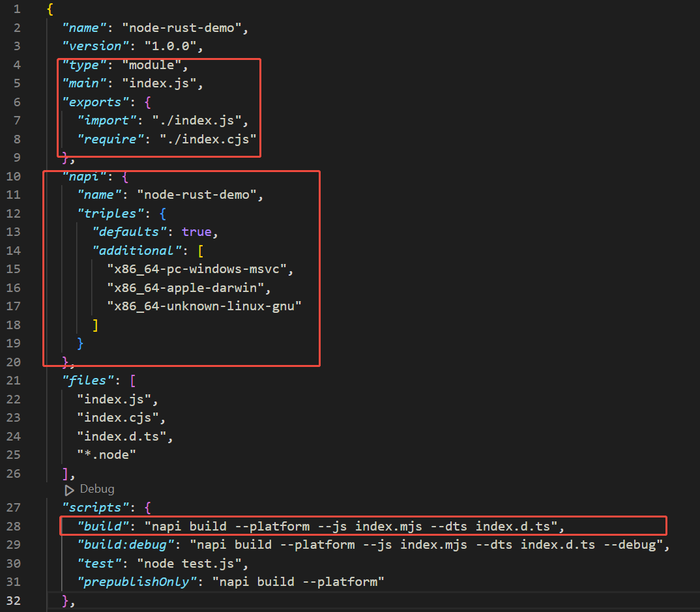Screen dimensions: 700x612
Task: Click the "additional" key
Action: pos(137,250)
